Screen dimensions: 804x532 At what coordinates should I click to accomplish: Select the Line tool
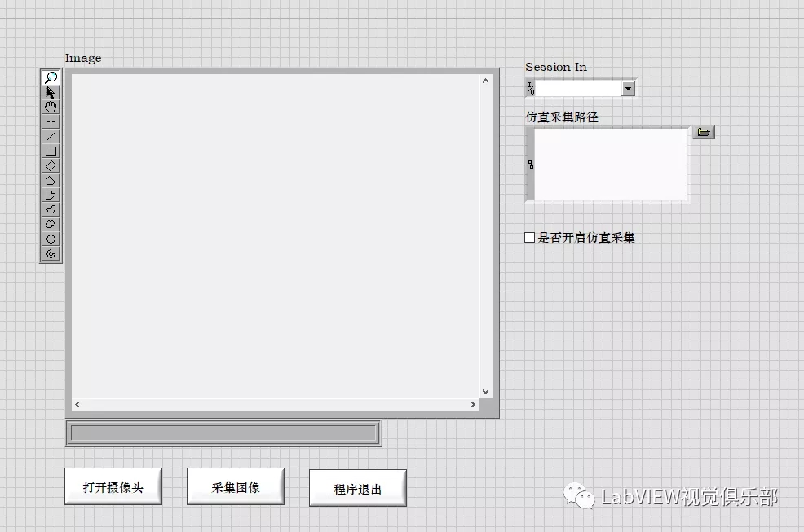click(51, 136)
